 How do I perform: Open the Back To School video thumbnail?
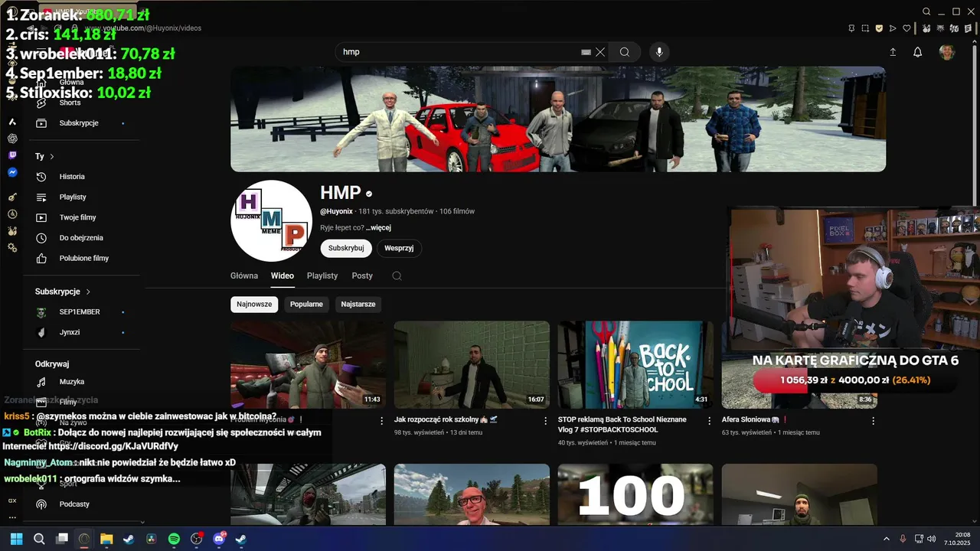click(x=635, y=364)
